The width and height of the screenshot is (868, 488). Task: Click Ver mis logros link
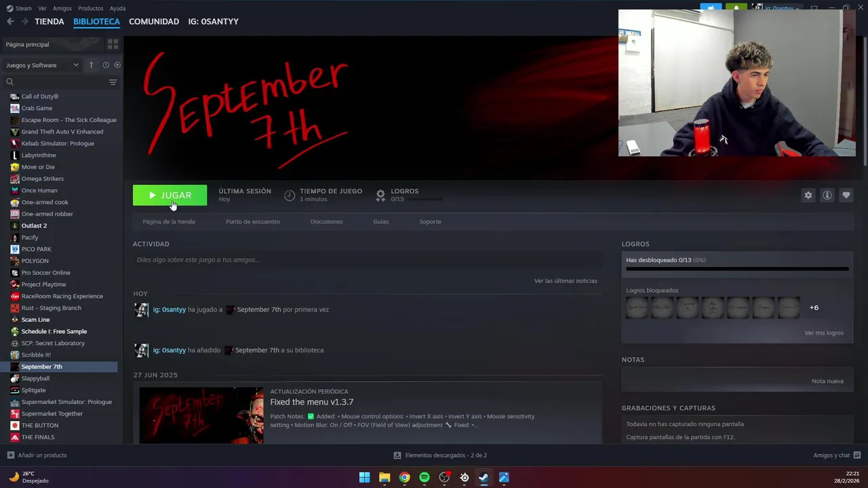824,333
